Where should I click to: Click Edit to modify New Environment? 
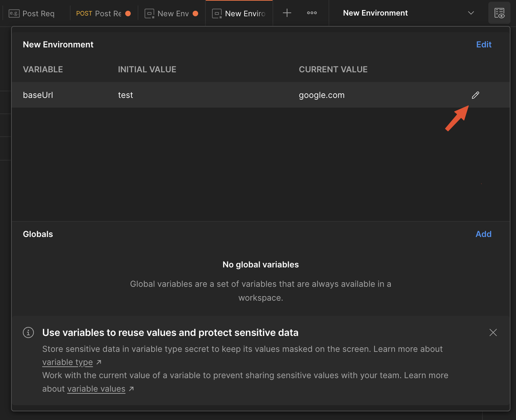[x=483, y=44]
